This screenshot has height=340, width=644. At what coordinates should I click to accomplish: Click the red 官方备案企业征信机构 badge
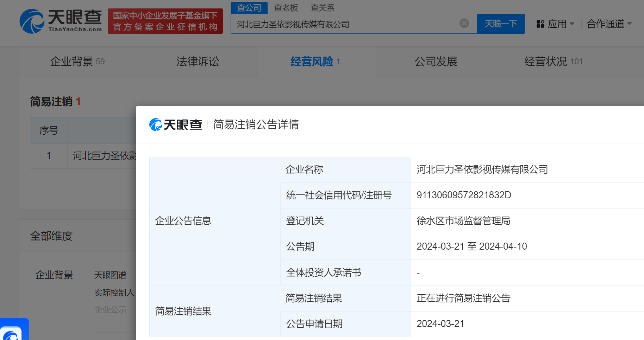(165, 21)
